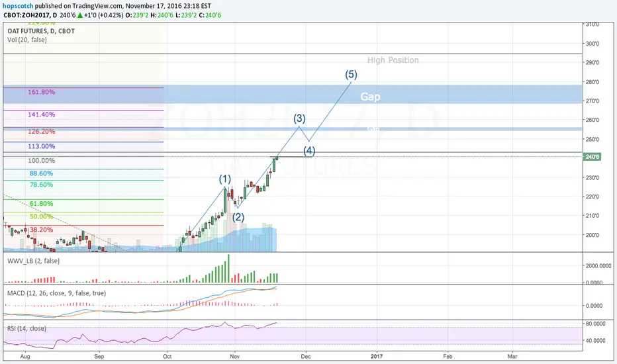This screenshot has height=364, width=617.
Task: Click the 2000.0000 WWV scale value
Action: 598,266
